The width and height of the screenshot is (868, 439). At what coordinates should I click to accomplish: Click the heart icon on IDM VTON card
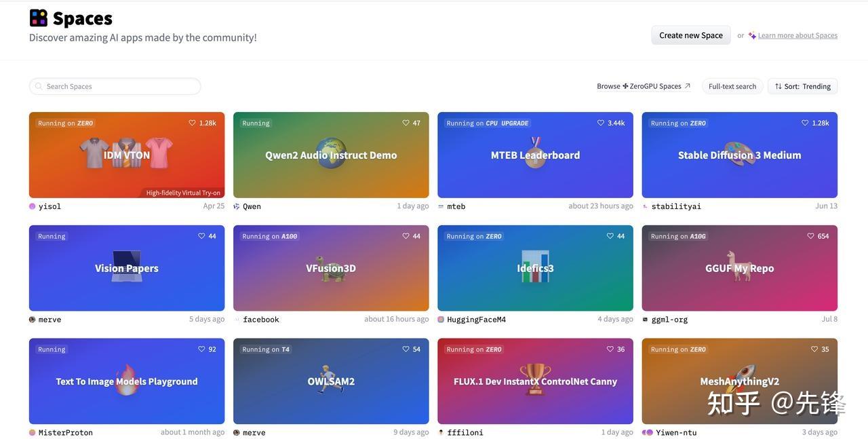click(192, 123)
